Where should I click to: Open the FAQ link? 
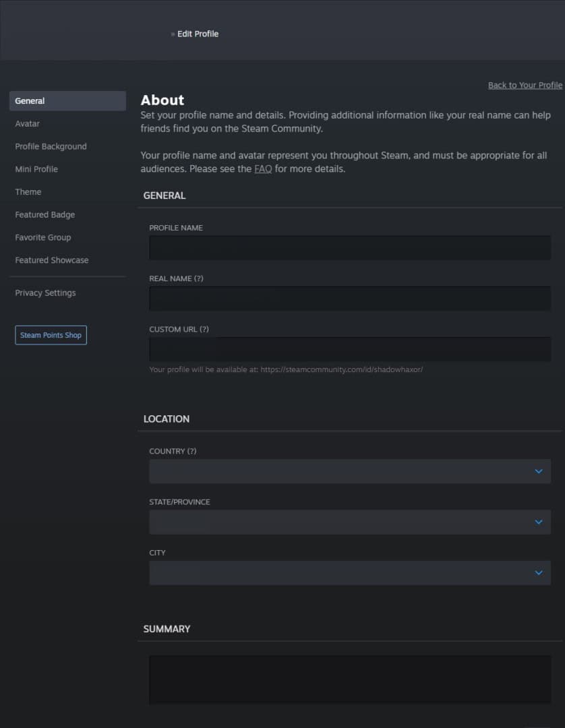(x=263, y=169)
